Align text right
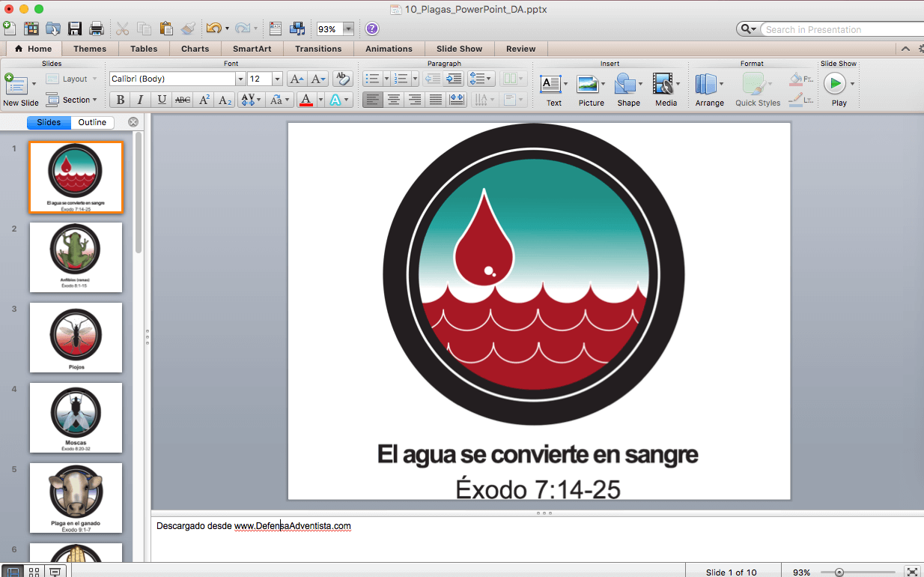The width and height of the screenshot is (924, 577). [415, 100]
